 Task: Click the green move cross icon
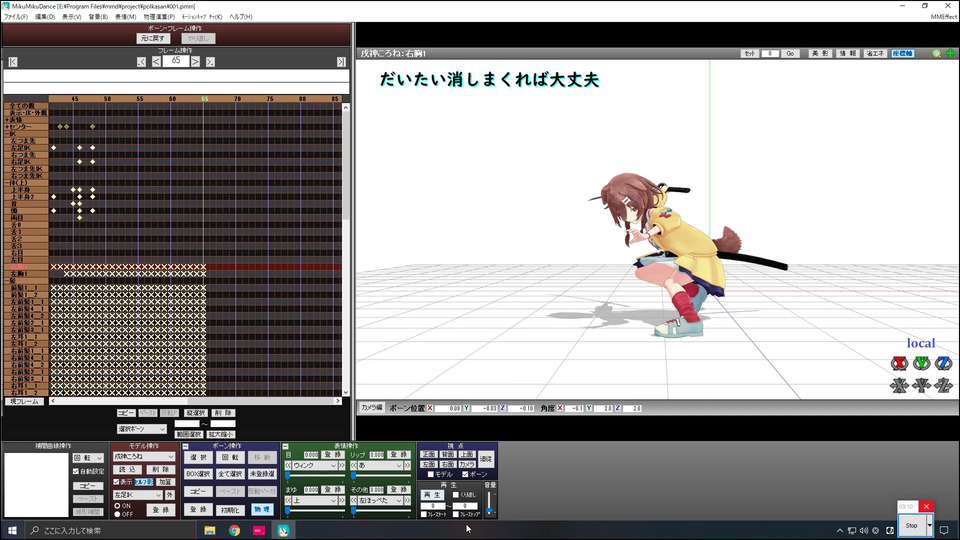950,54
